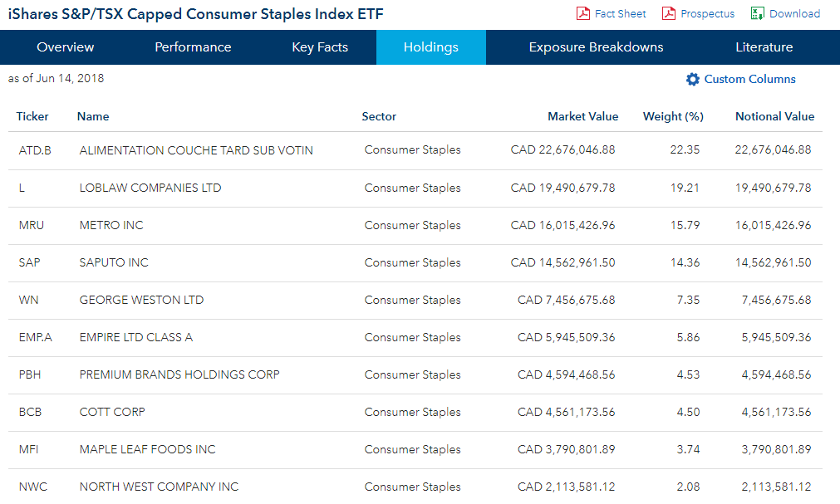Sort holdings by Ticker column header
Screen dimensions: 840x504
32,116
